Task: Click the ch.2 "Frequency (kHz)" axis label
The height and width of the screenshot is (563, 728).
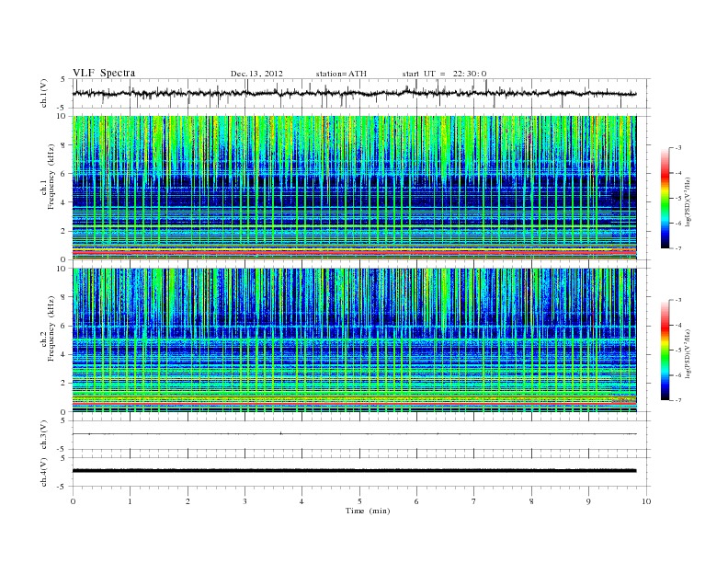Action: click(51, 328)
